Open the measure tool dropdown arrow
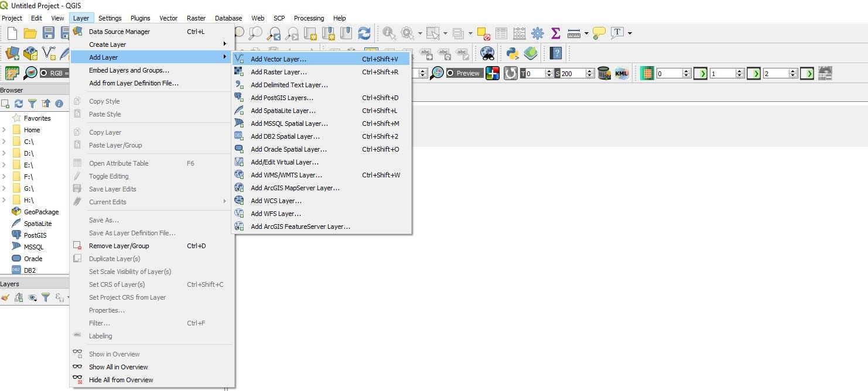The height and width of the screenshot is (391, 868). tap(586, 33)
